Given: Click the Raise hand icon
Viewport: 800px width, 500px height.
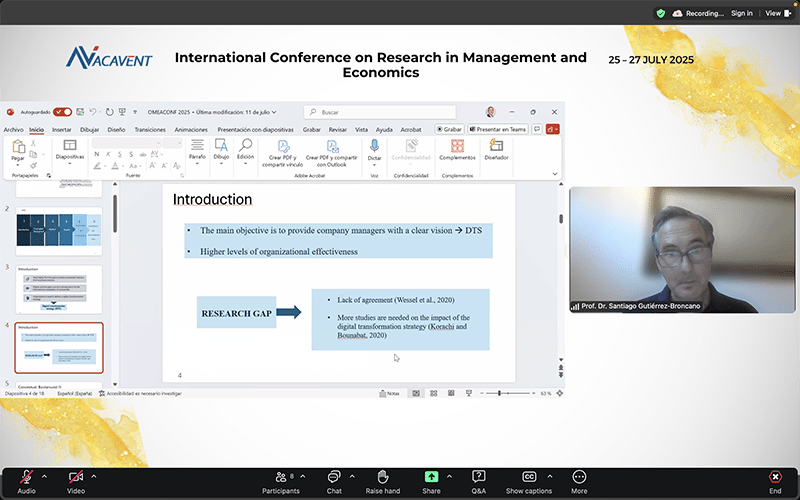Looking at the screenshot, I should coord(382,478).
